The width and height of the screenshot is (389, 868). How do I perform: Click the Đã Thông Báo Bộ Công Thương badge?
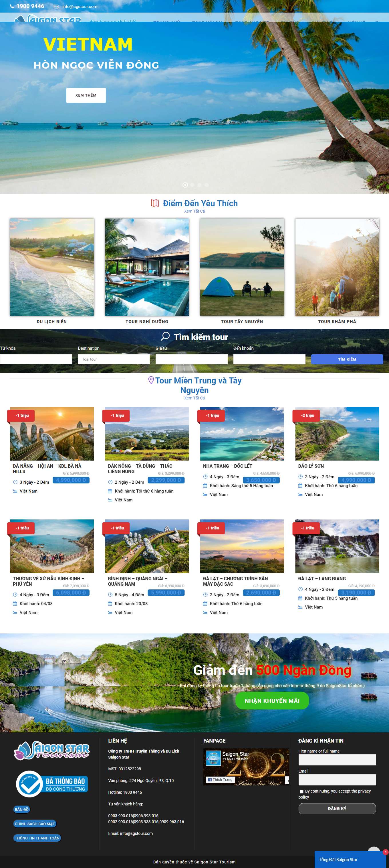52,784
